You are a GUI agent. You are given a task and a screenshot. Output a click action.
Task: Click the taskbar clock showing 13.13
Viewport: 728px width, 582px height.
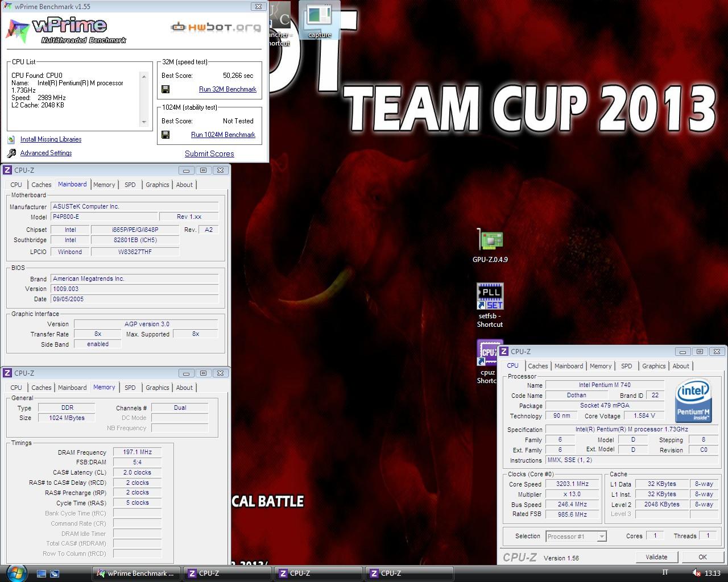click(x=712, y=573)
